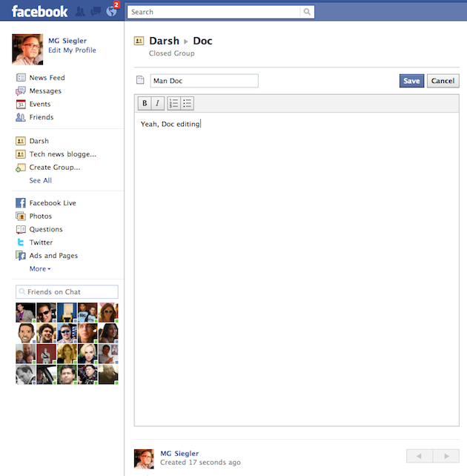The height and width of the screenshot is (476, 467).
Task: Click the search magnifier button
Action: click(307, 12)
